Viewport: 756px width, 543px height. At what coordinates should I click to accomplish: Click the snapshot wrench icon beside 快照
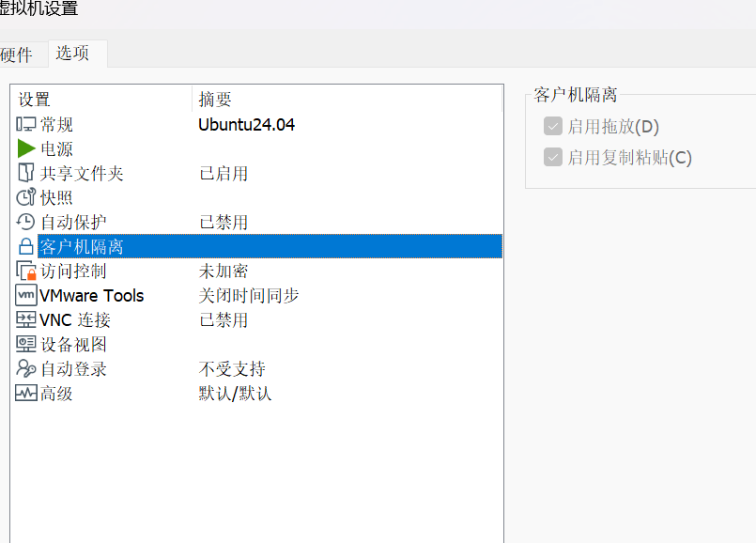click(26, 197)
